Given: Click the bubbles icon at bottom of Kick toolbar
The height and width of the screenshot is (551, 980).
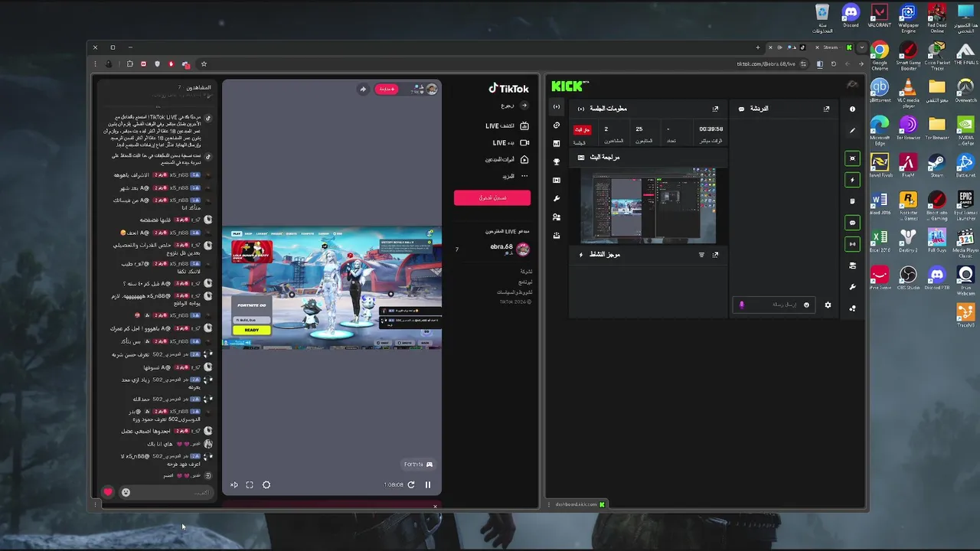Looking at the screenshot, I should point(852,308).
